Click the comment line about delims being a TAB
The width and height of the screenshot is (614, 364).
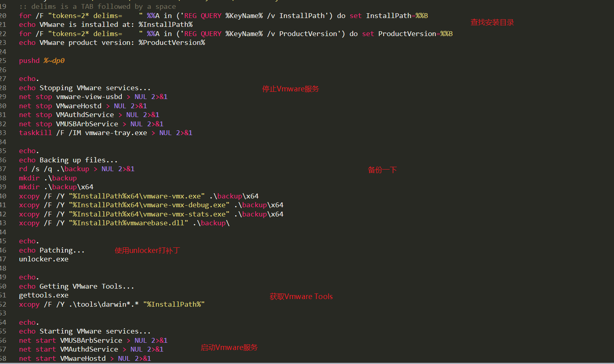(97, 6)
